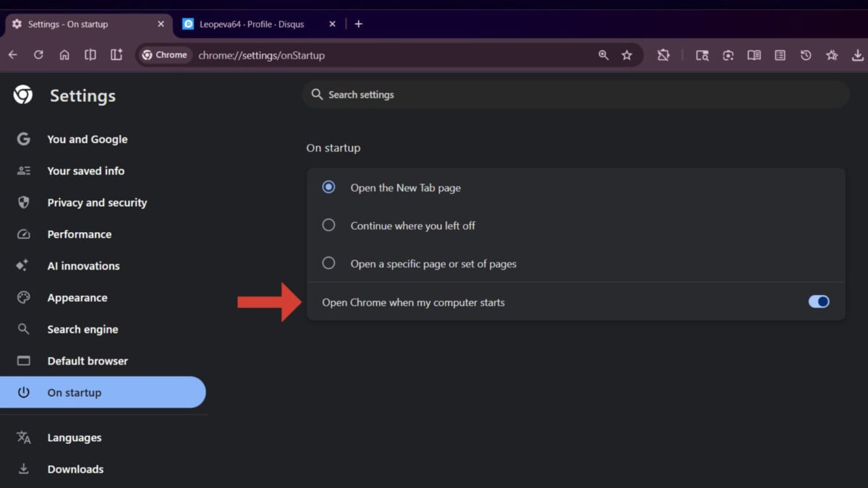Close the Settings - On startup tab
The height and width of the screenshot is (488, 868).
coord(161,24)
